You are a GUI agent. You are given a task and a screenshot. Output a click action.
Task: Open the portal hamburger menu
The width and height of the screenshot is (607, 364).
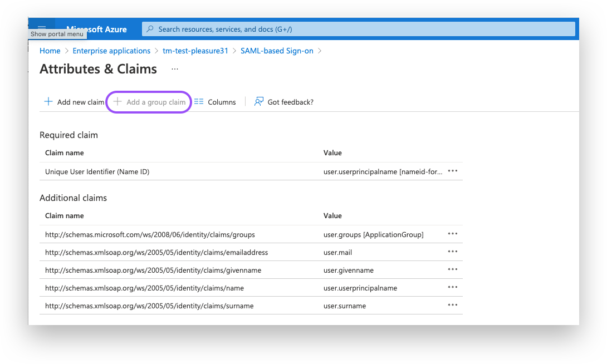(42, 28)
